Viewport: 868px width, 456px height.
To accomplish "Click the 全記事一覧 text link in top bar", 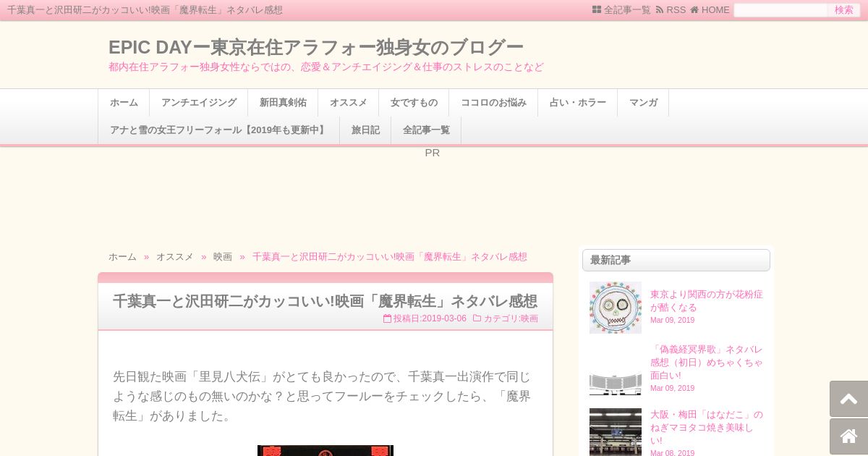I will click(627, 10).
